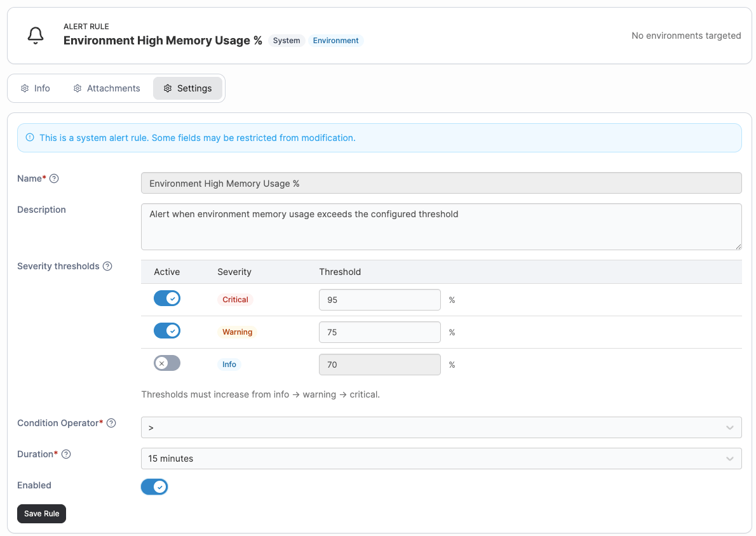
Task: Switch to the Attachments tab
Action: 107,88
